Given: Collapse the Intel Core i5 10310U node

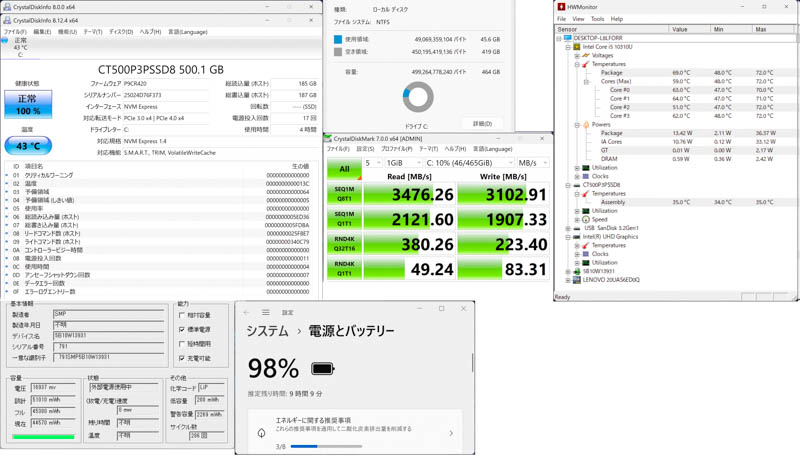Looking at the screenshot, I should pyautogui.click(x=568, y=47).
